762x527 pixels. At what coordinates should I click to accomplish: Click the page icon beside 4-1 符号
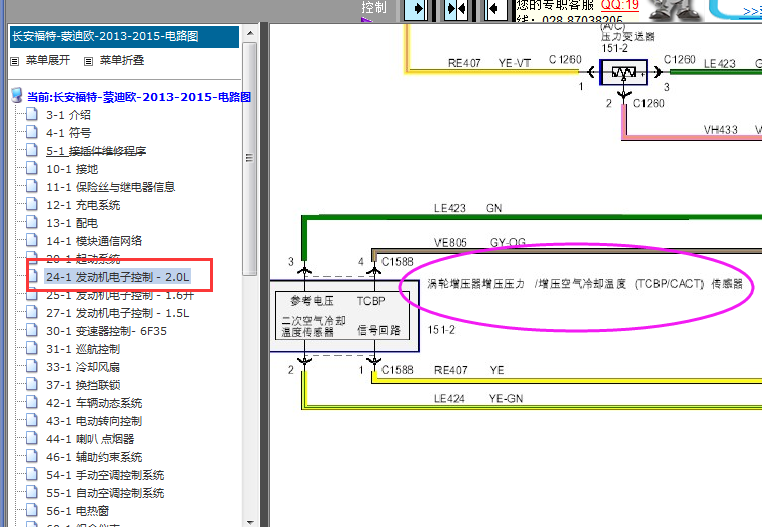click(32, 132)
